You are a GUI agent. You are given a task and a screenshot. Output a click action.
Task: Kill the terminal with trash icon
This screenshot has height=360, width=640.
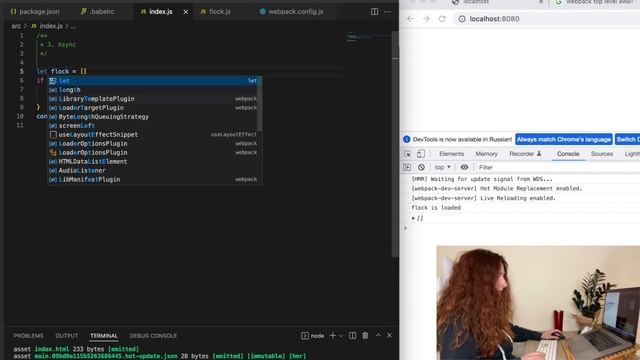pyautogui.click(x=365, y=336)
